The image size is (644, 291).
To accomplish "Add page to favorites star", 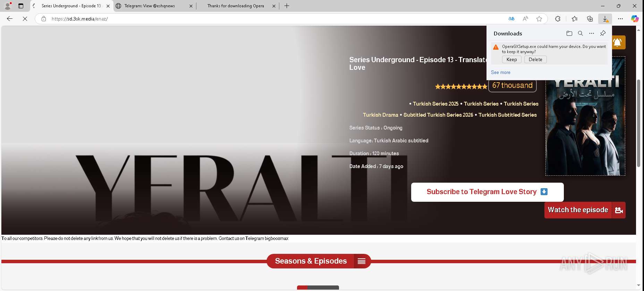I will coord(539,19).
